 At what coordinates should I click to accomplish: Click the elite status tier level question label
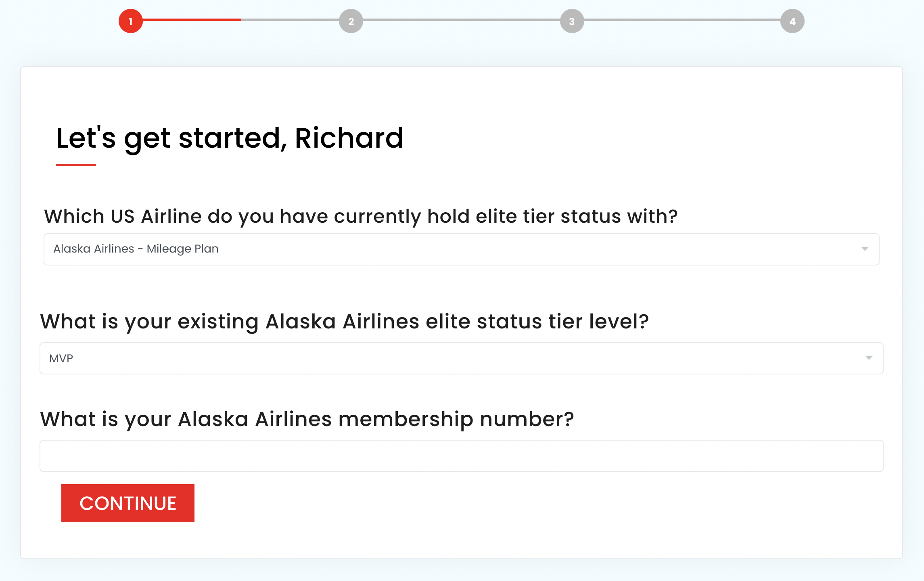(x=344, y=322)
